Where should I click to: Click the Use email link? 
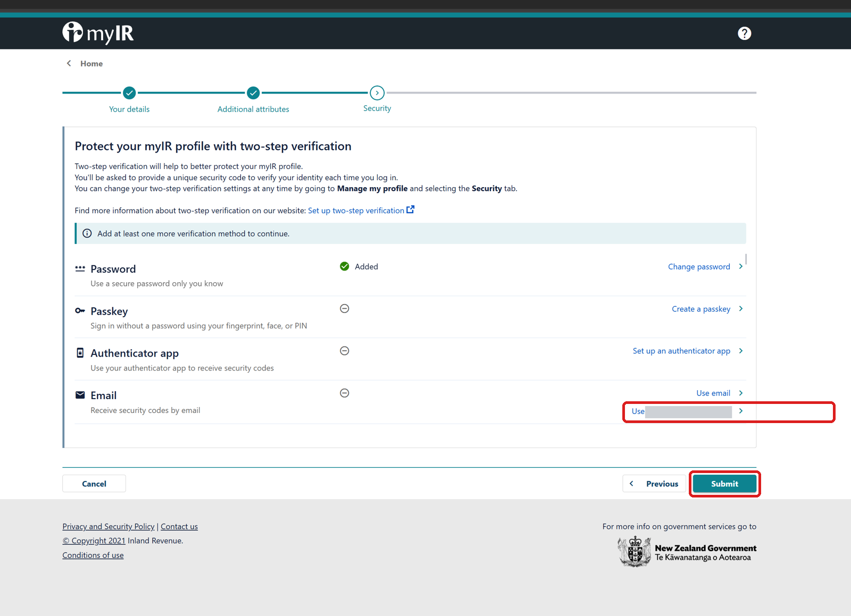point(713,393)
